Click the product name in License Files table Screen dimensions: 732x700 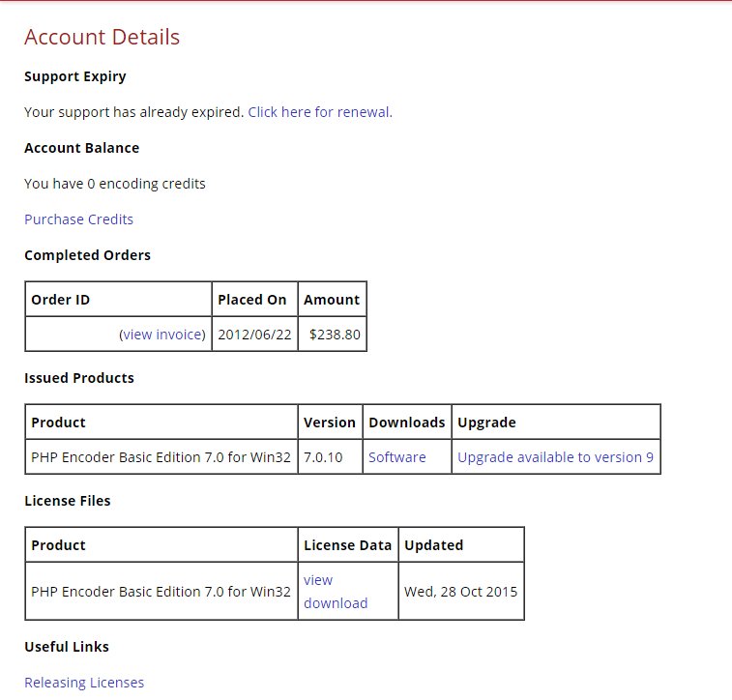point(161,592)
